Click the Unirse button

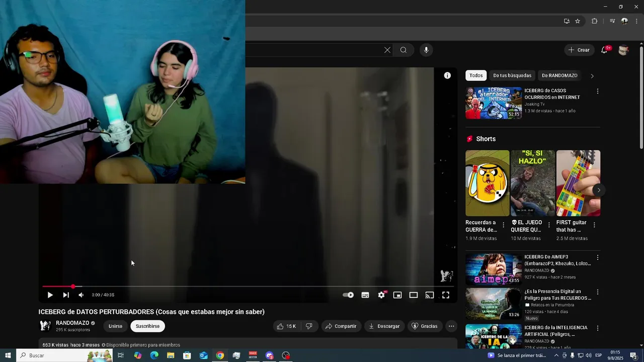point(115,326)
